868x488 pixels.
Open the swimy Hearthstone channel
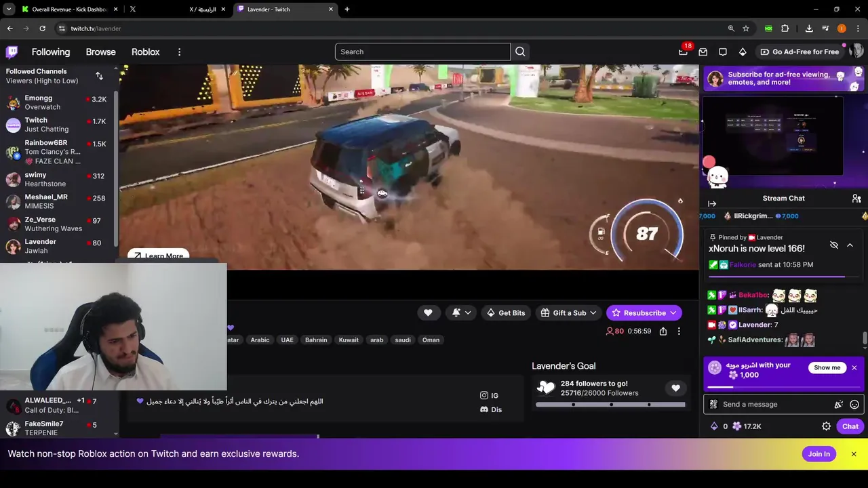click(x=57, y=180)
